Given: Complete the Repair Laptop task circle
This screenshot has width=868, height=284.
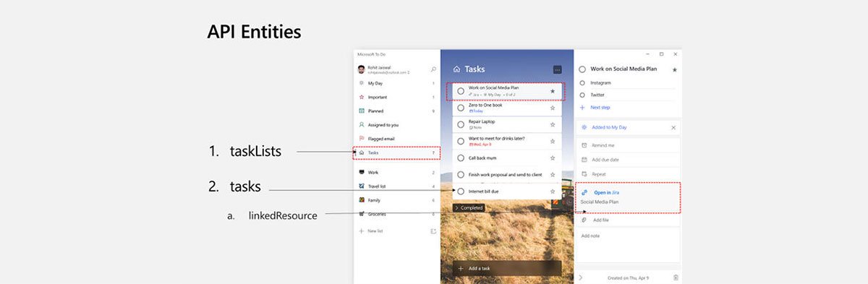Looking at the screenshot, I should click(461, 124).
